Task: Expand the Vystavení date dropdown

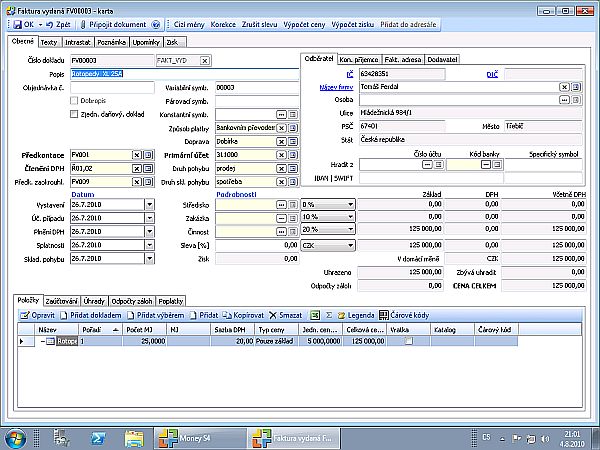Action: 149,205
